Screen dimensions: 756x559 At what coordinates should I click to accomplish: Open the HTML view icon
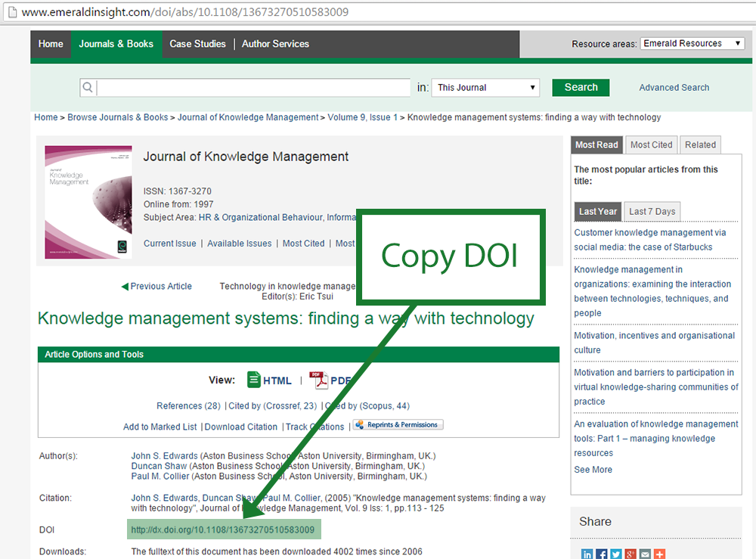[253, 380]
